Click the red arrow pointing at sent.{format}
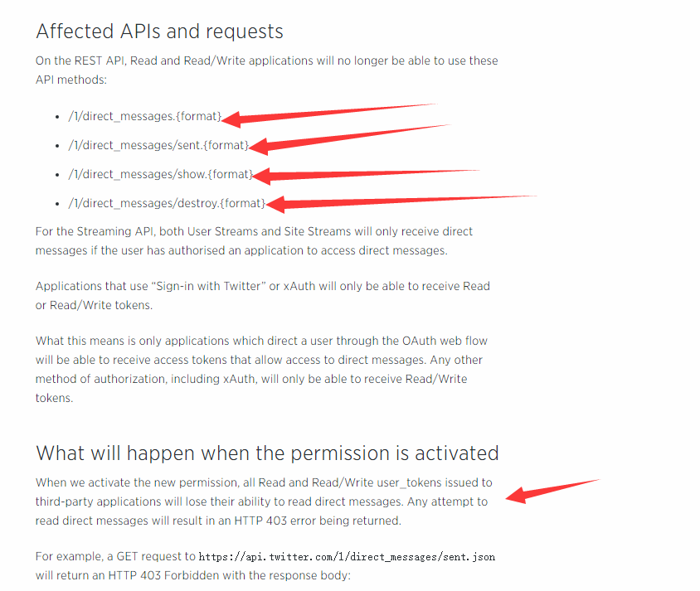The image size is (700, 591). [x=351, y=139]
